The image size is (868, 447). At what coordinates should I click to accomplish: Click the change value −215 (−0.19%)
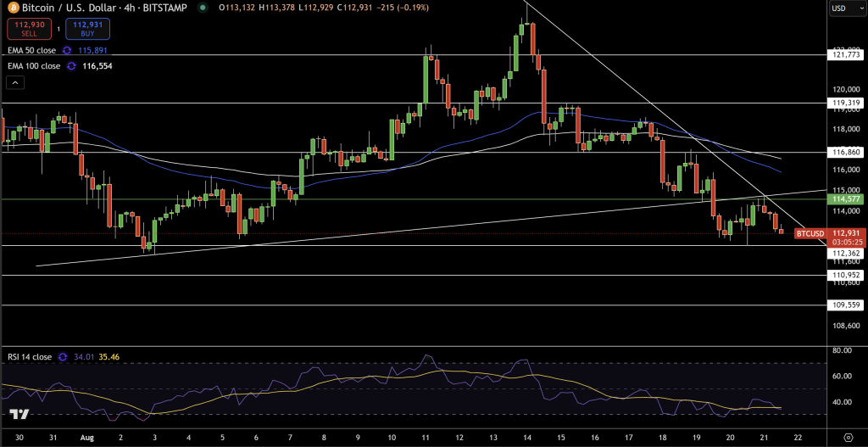401,8
